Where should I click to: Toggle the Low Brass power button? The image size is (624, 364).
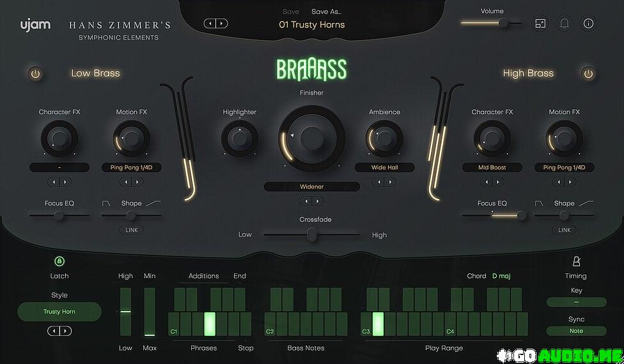pos(36,73)
